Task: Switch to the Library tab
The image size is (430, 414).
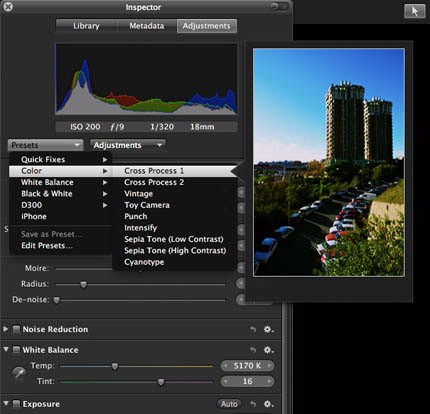Action: click(86, 26)
